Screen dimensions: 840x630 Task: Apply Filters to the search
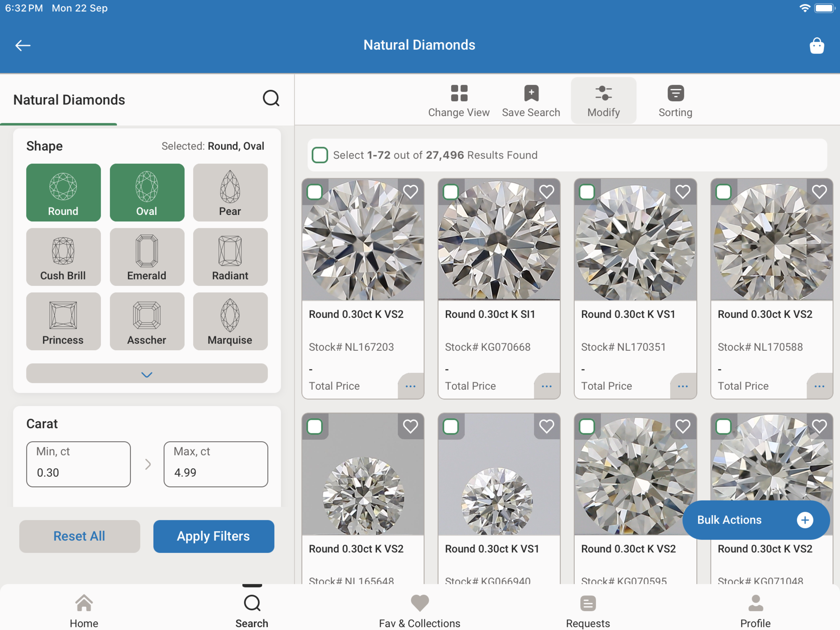point(213,536)
